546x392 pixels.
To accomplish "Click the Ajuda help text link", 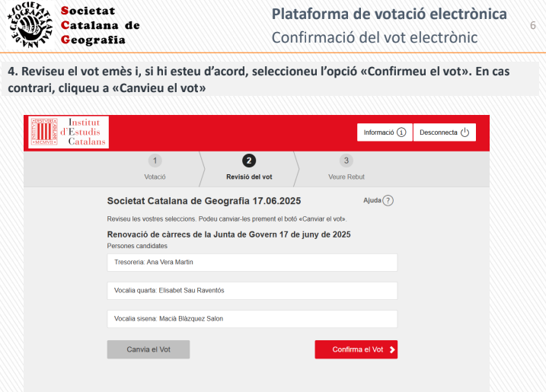I will [372, 200].
